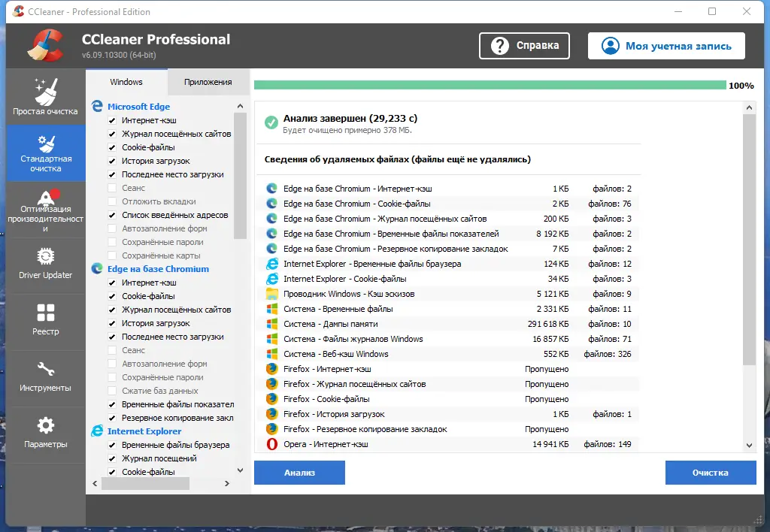Select Edge Chromium Резервное копирование закладок row
The width and height of the screenshot is (770, 532).
(x=448, y=249)
